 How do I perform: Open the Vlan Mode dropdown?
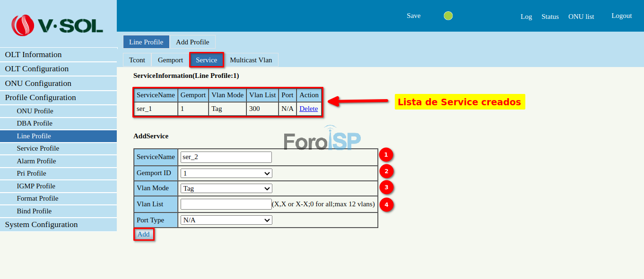click(x=226, y=188)
